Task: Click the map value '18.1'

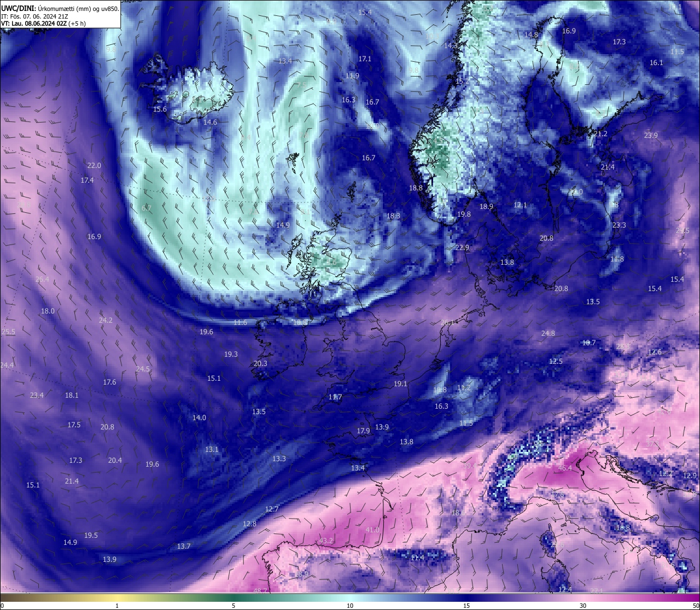Action: point(72,395)
